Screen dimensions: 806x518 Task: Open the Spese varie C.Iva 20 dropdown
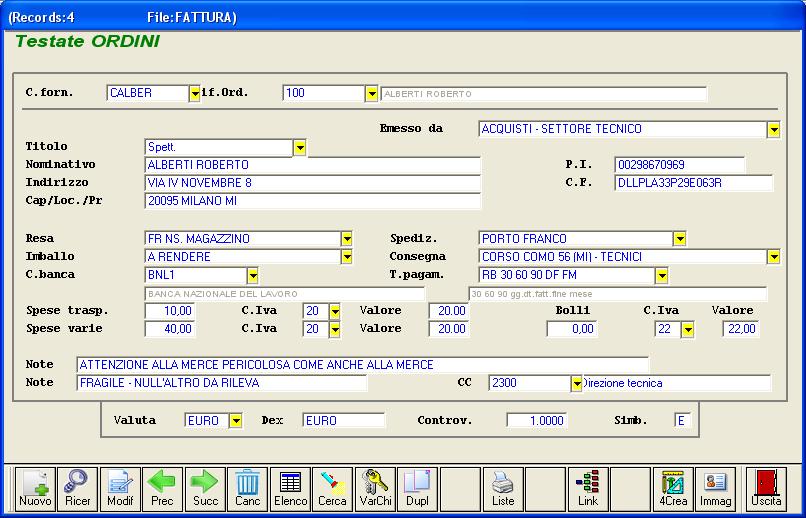point(335,329)
